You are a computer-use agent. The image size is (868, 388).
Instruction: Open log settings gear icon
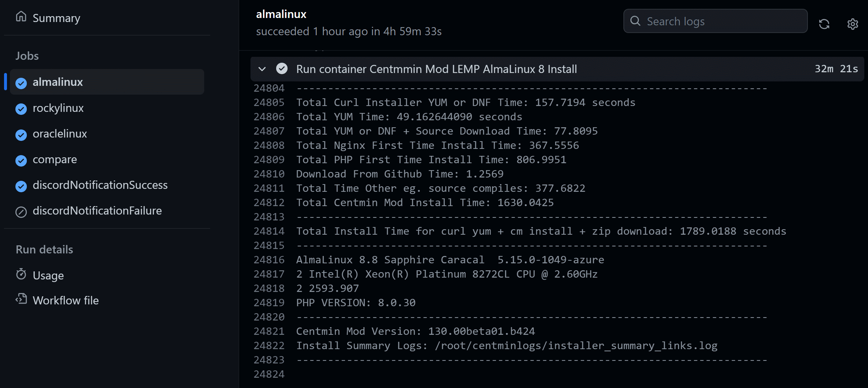click(853, 24)
